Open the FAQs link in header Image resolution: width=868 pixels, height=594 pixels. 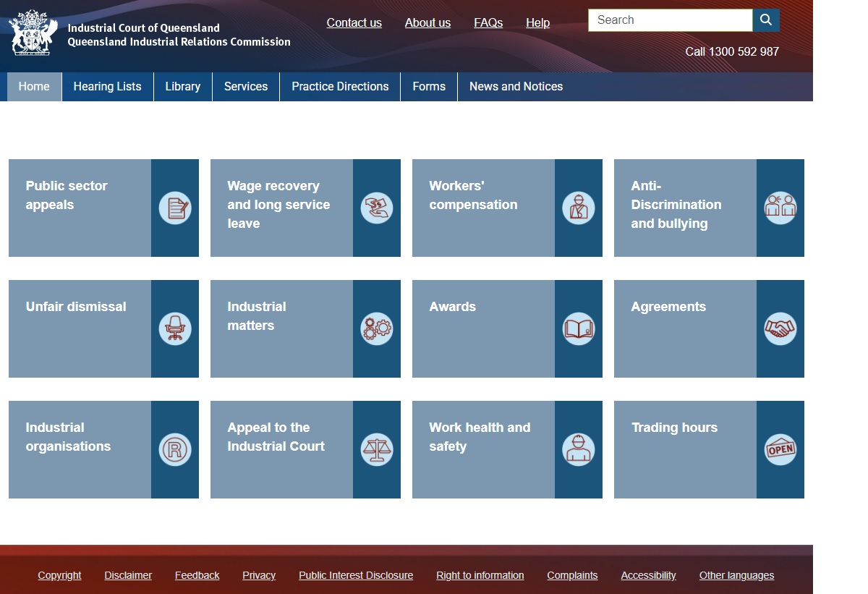click(x=488, y=22)
